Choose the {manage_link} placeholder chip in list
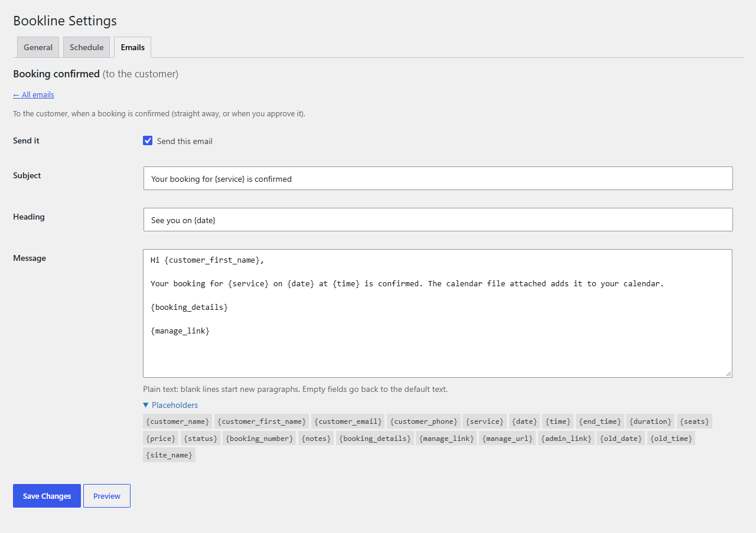Image resolution: width=756 pixels, height=533 pixels. coord(446,438)
